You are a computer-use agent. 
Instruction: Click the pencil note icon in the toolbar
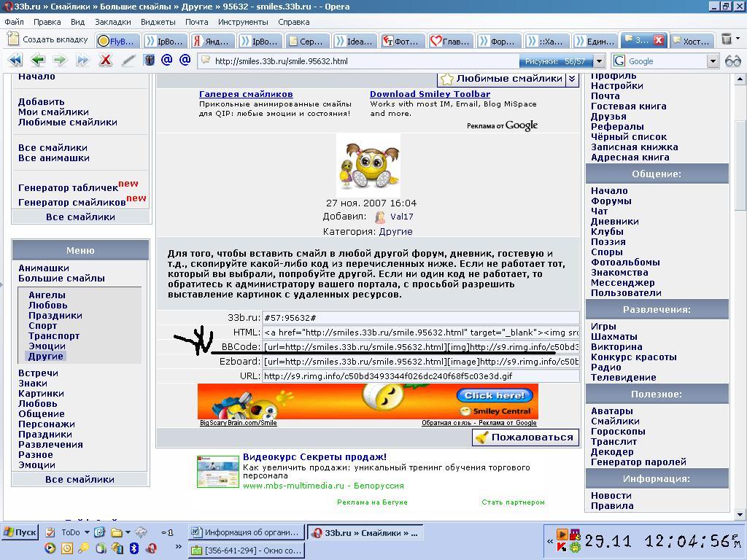tap(128, 61)
